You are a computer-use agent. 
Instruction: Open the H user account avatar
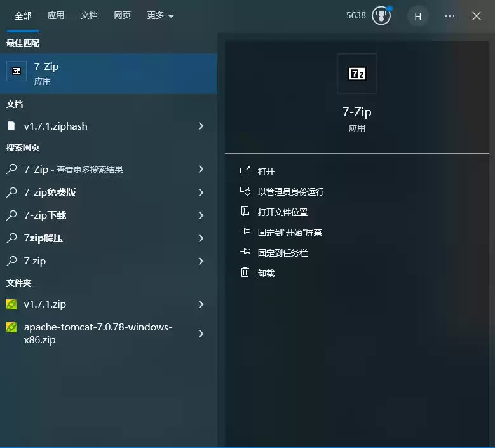click(417, 16)
